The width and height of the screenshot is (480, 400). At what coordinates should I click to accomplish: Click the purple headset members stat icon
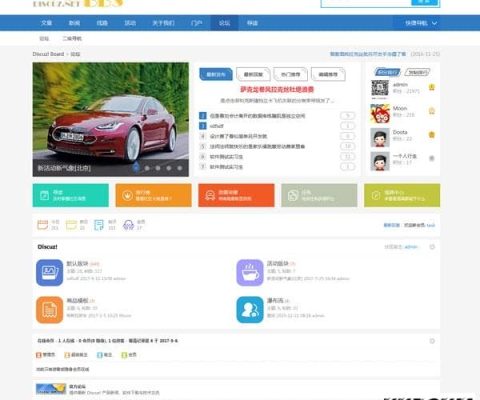coord(128,225)
